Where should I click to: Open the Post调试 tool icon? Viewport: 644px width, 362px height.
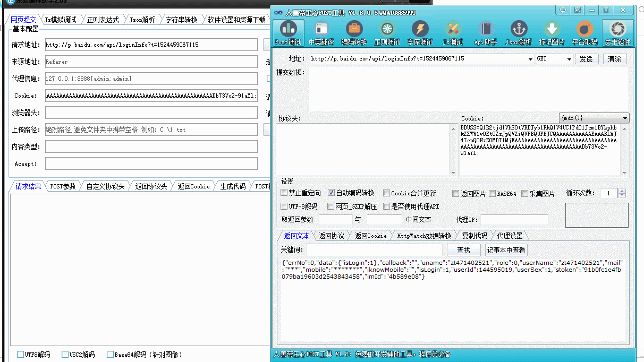[288, 33]
